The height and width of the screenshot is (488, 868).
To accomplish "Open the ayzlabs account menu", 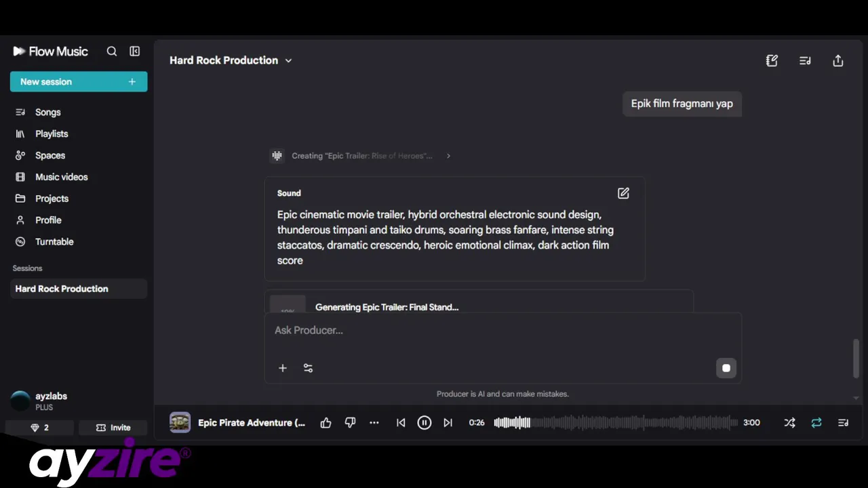I will [41, 401].
